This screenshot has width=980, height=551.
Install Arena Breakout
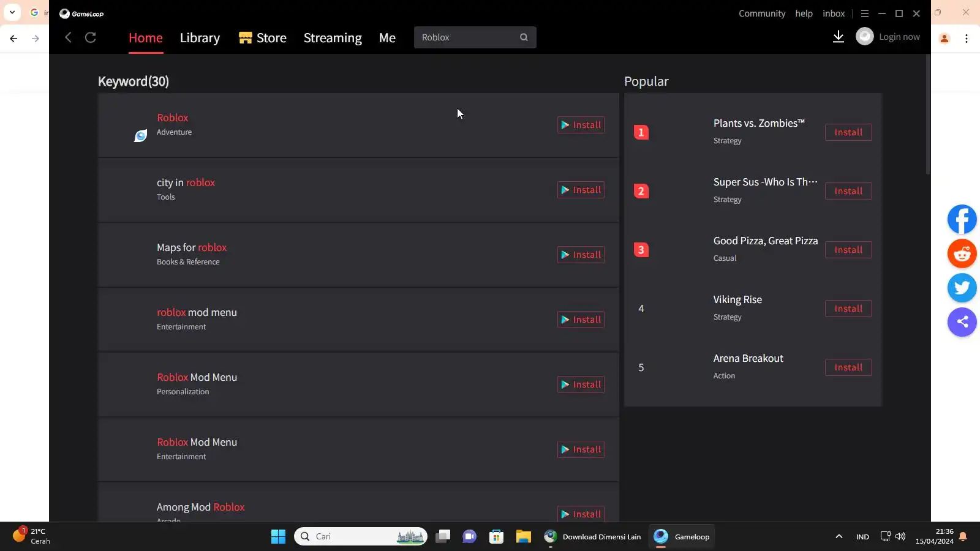pyautogui.click(x=848, y=367)
